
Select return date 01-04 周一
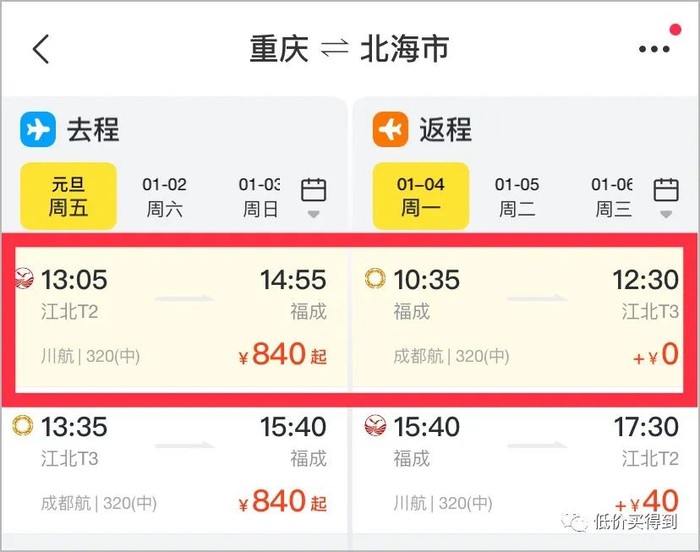click(420, 196)
